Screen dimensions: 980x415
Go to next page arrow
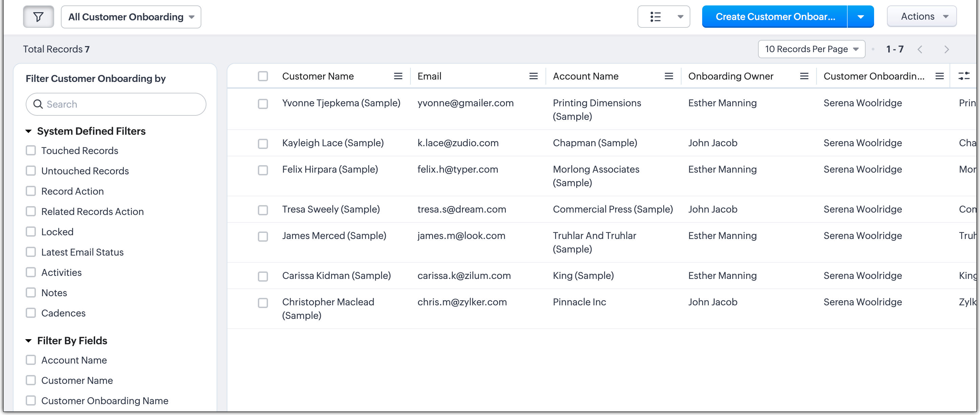[946, 49]
